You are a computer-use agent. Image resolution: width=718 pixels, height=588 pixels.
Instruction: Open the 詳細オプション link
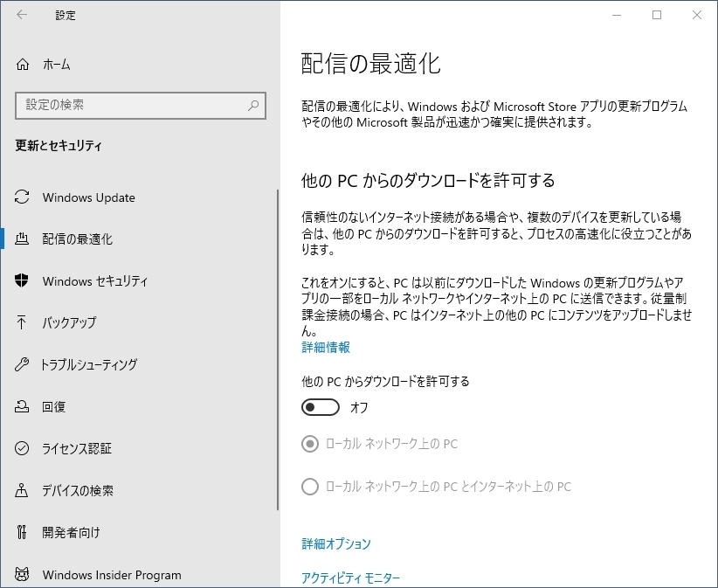click(336, 544)
